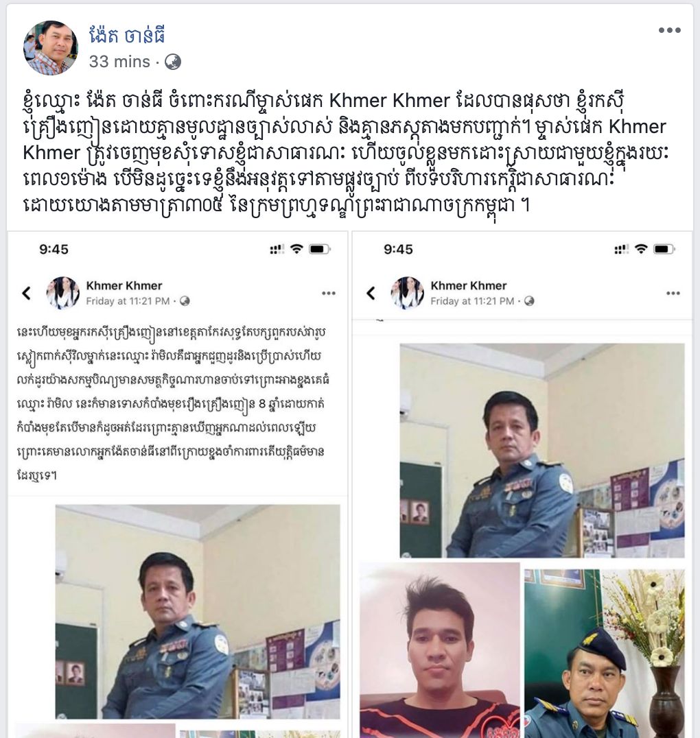The width and height of the screenshot is (700, 738).
Task: Click the Khmer Khmer page name in the right screenshot
Action: pyautogui.click(x=469, y=286)
